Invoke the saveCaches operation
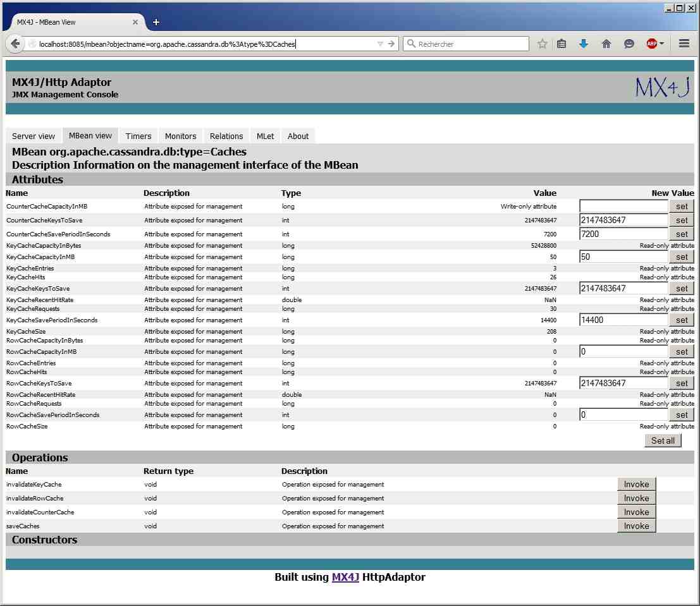The height and width of the screenshot is (606, 700). point(636,526)
